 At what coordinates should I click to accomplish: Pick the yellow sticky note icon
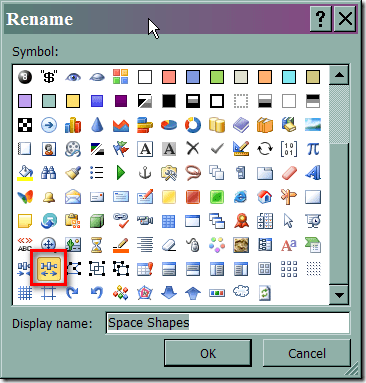pos(25,221)
